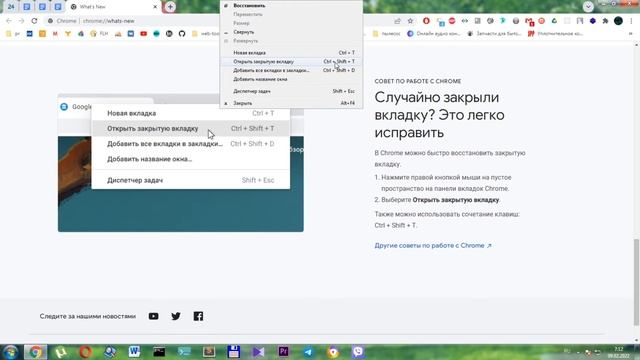Click the page vertical scrollbar thumb
This screenshot has height=360, width=640.
(x=636, y=282)
